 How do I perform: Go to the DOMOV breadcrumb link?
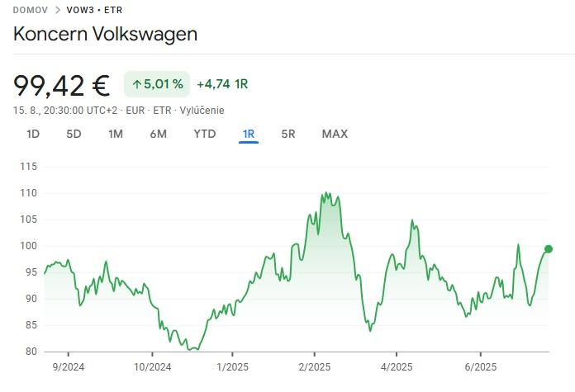pos(30,12)
